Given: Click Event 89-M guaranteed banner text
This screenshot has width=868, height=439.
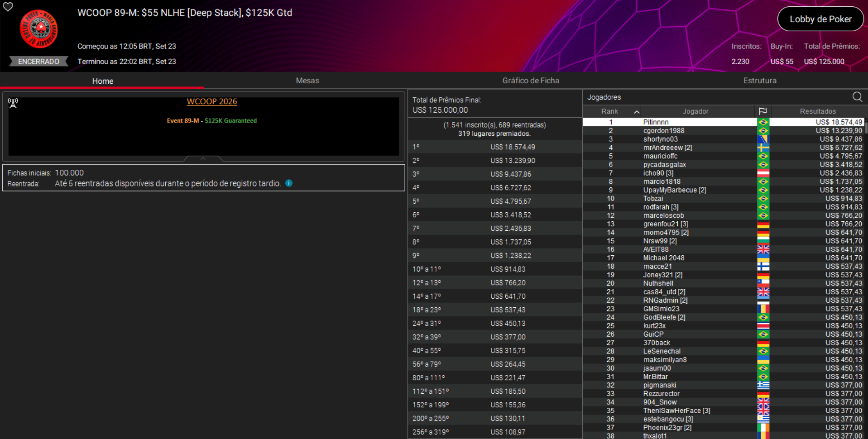Looking at the screenshot, I should coord(211,121).
